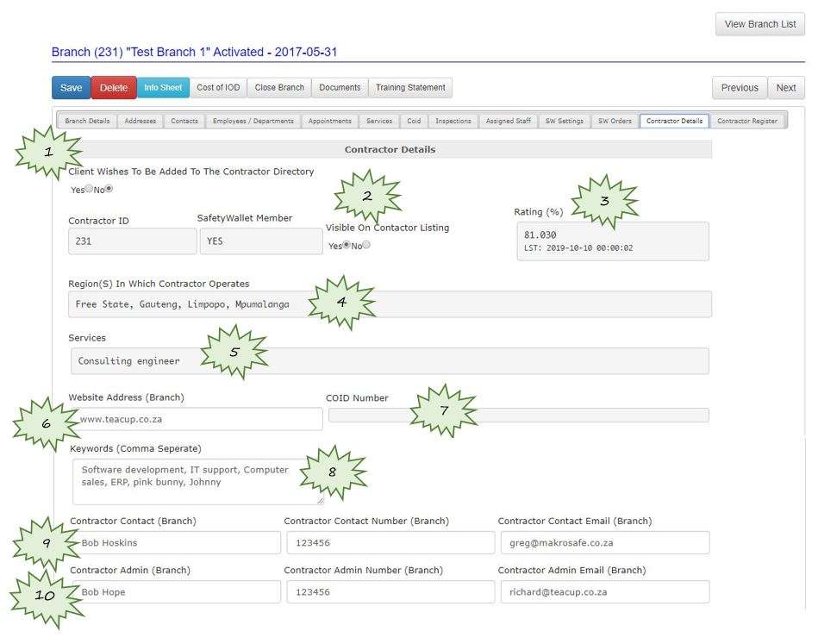The height and width of the screenshot is (644, 818).
Task: Open the Info Sheet
Action: (163, 87)
